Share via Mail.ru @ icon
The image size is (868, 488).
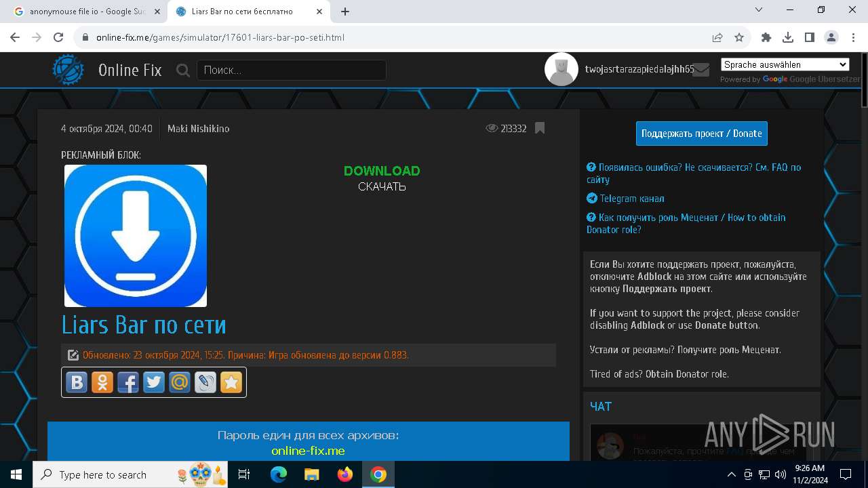pyautogui.click(x=180, y=382)
